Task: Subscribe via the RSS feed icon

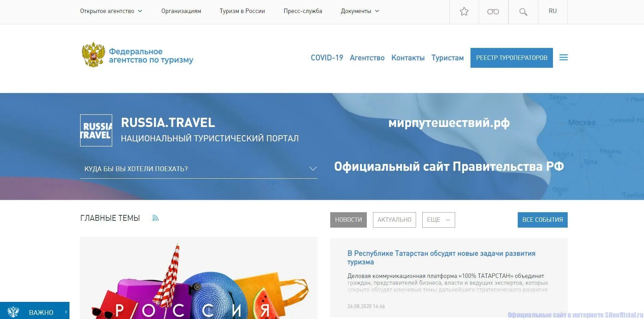Action: pos(155,218)
